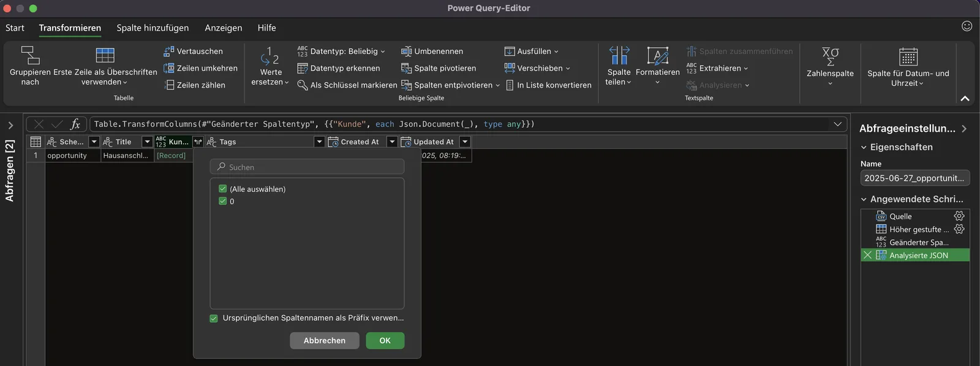Click Spalte teilen icon
The height and width of the screenshot is (366, 980).
[x=619, y=55]
